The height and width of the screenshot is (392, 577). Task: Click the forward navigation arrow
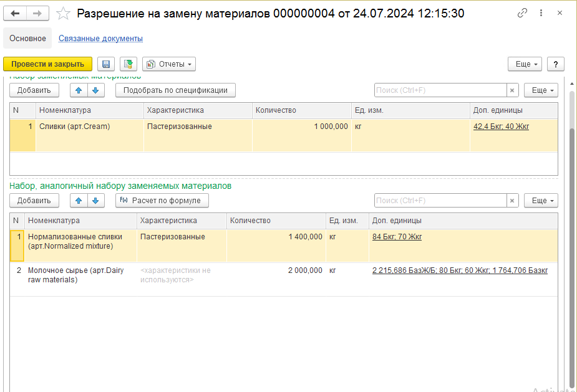coord(37,13)
